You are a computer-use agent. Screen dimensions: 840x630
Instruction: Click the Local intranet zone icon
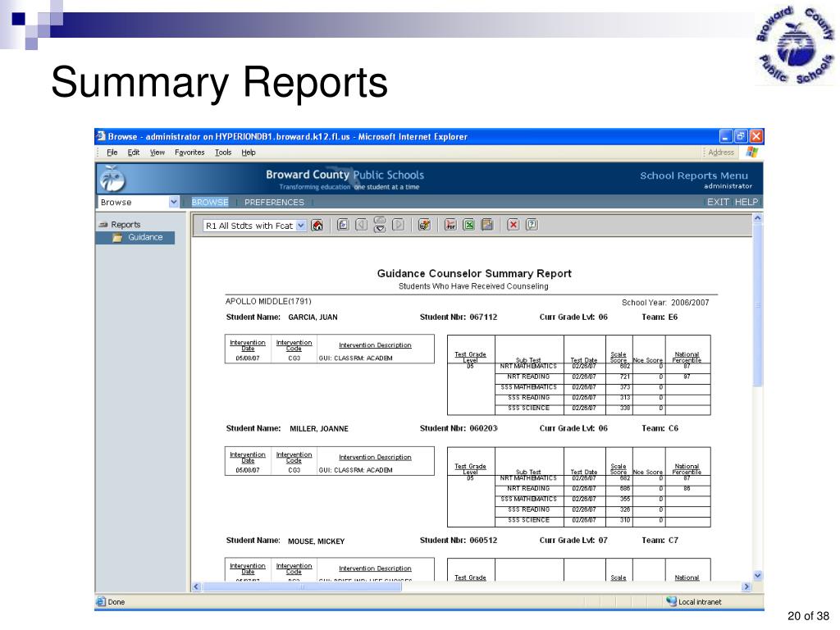point(671,601)
